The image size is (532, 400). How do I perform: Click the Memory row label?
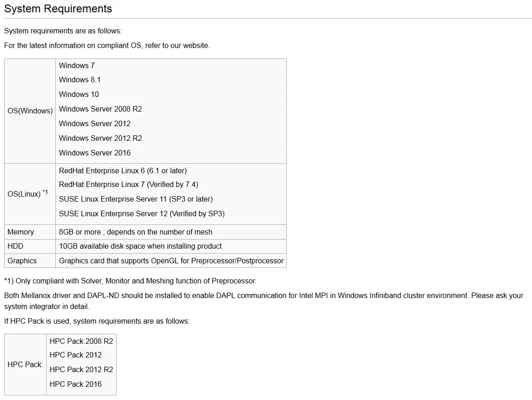[21, 232]
